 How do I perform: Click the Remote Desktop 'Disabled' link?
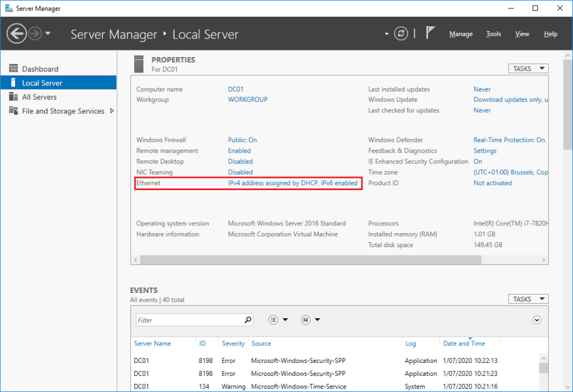(x=240, y=162)
